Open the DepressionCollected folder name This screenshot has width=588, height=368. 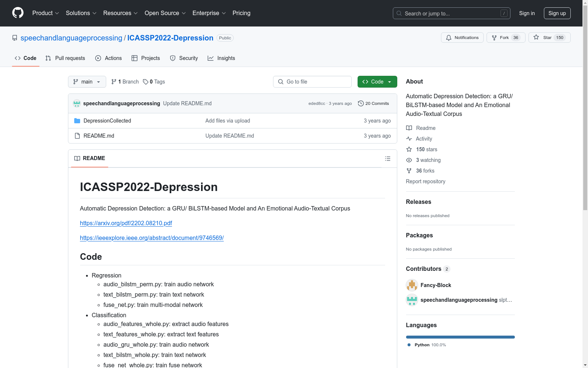[107, 121]
